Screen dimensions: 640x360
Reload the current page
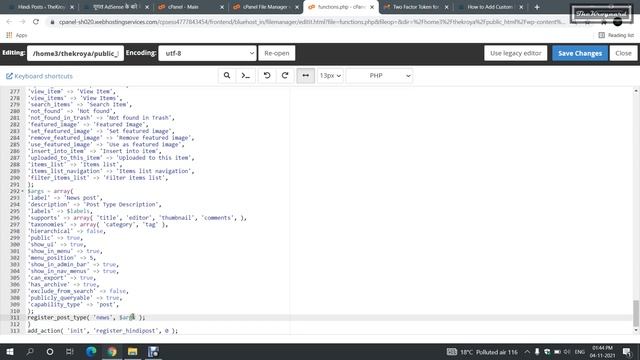pos(36,22)
